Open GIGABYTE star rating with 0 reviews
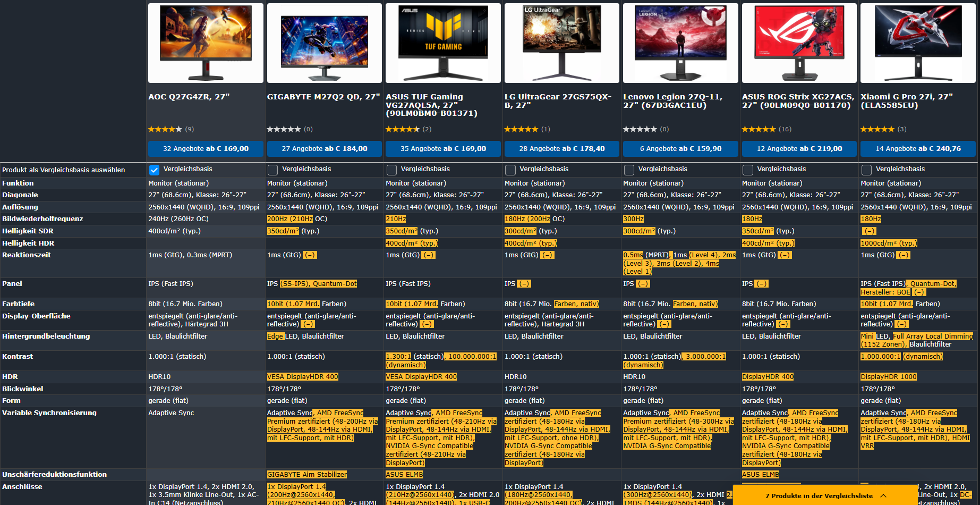The image size is (980, 505). (x=290, y=129)
